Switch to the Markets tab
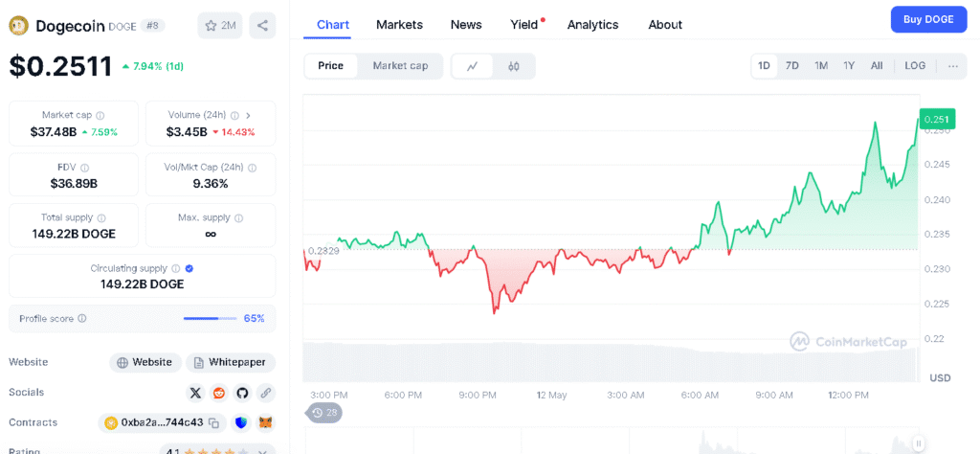 tap(399, 25)
